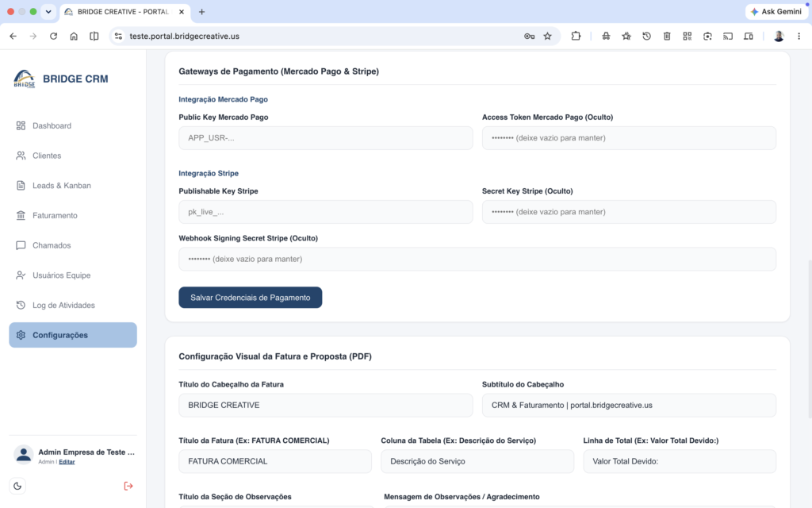Image resolution: width=812 pixels, height=508 pixels.
Task: Open Chamados in the sidebar
Action: click(x=73, y=245)
